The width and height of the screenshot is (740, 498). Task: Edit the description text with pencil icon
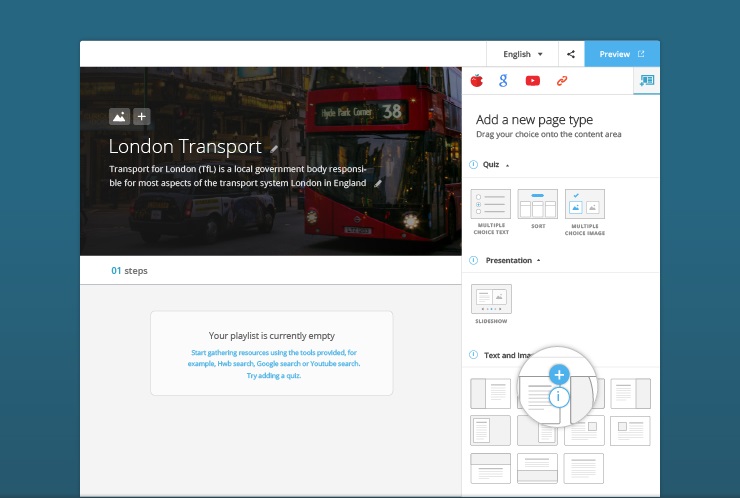click(x=378, y=183)
